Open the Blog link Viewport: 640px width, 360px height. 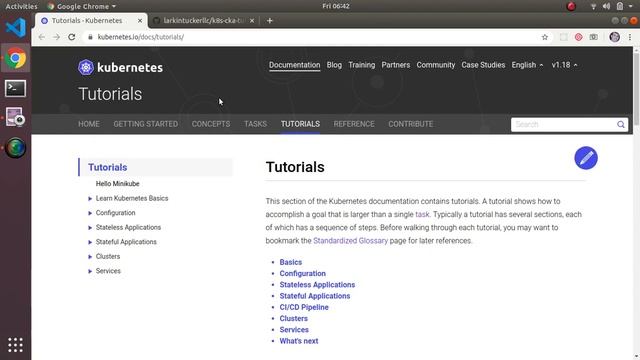[x=334, y=65]
